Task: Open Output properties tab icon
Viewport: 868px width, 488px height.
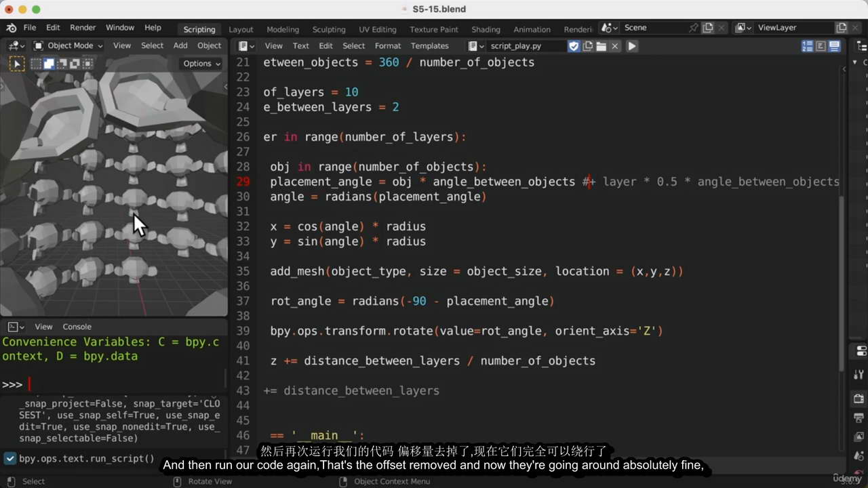Action: [x=859, y=418]
